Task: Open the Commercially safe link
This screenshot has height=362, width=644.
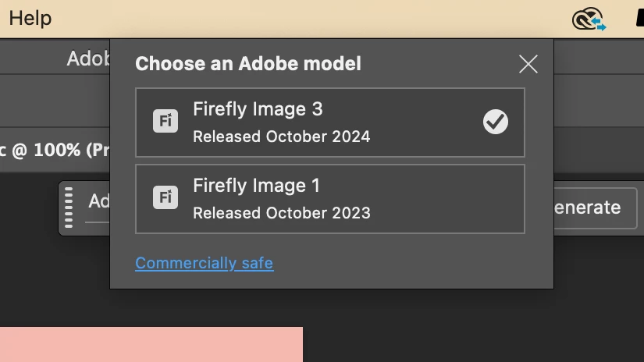Action: coord(205,263)
